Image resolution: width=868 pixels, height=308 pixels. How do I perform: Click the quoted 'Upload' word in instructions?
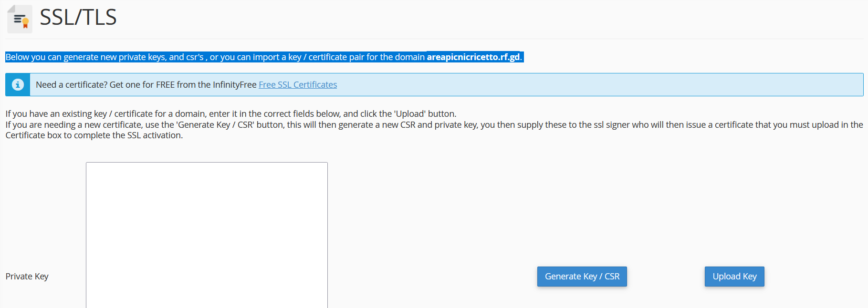coord(409,114)
